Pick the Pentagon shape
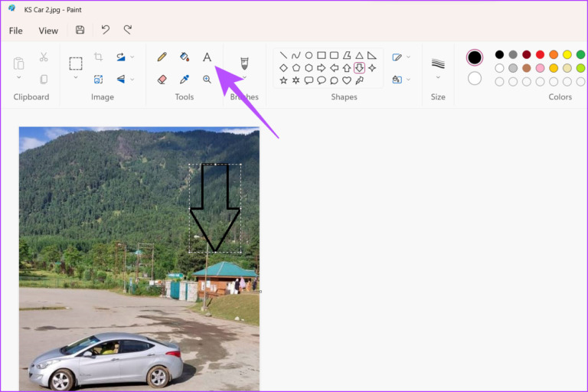This screenshot has height=392, width=588. point(296,68)
